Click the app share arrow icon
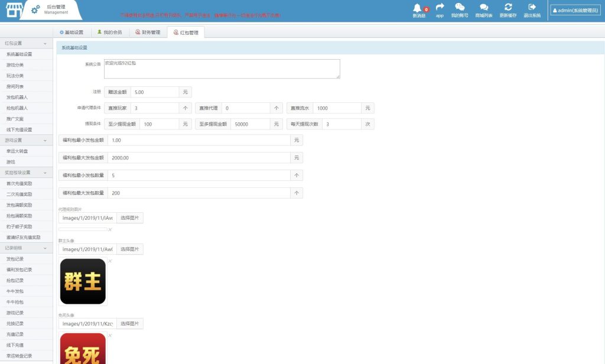605x364 pixels. click(440, 7)
